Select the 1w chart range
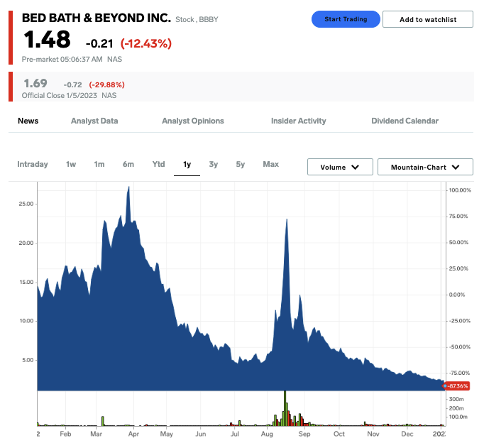Screen dimensions: 484x448 pos(71,164)
